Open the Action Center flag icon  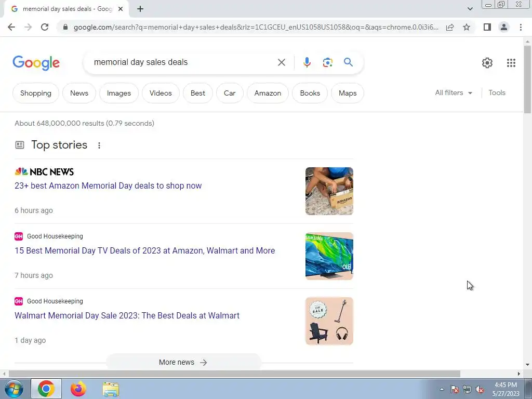[454, 390]
